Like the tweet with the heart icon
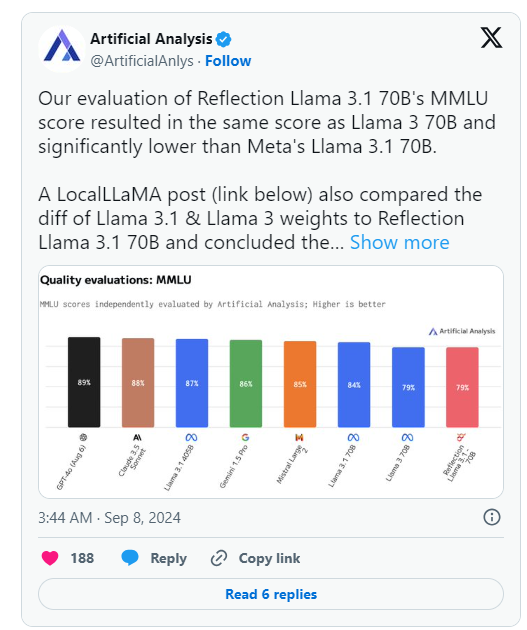Screen dimensions: 527x630 [50, 558]
